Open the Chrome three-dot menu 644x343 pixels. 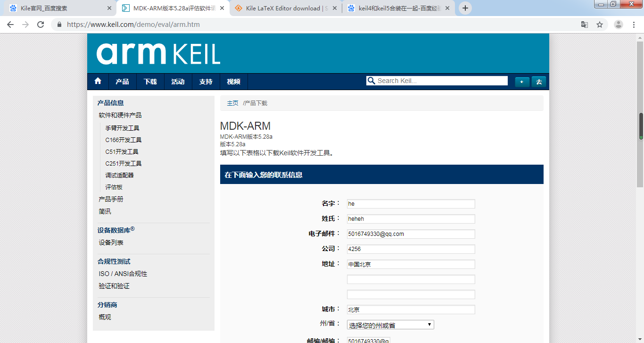pyautogui.click(x=634, y=24)
